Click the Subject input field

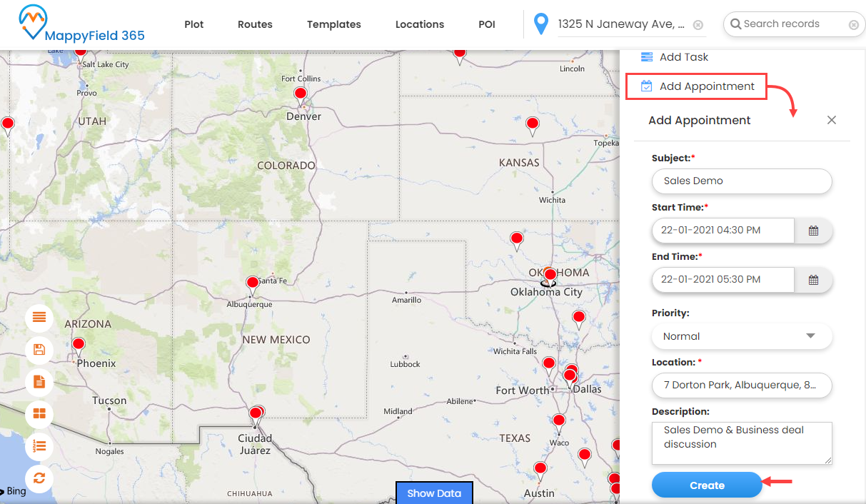click(742, 181)
